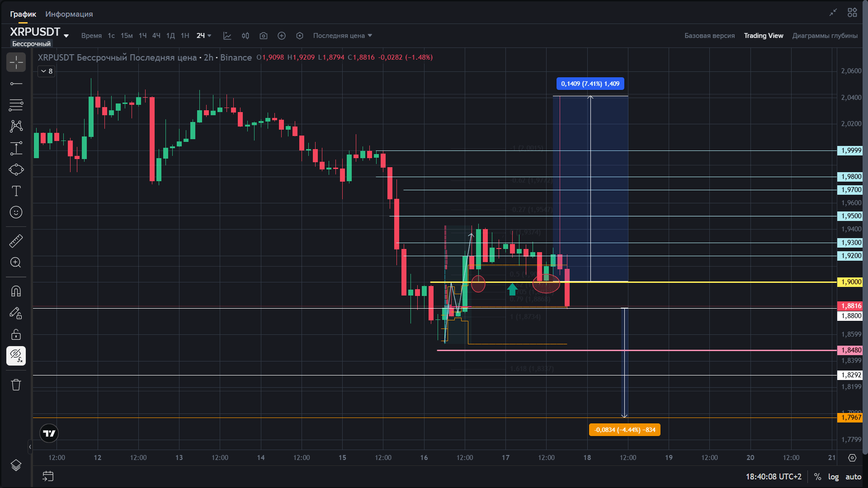Select the zoom-in magnifier tool
The height and width of the screenshot is (488, 868).
[16, 263]
